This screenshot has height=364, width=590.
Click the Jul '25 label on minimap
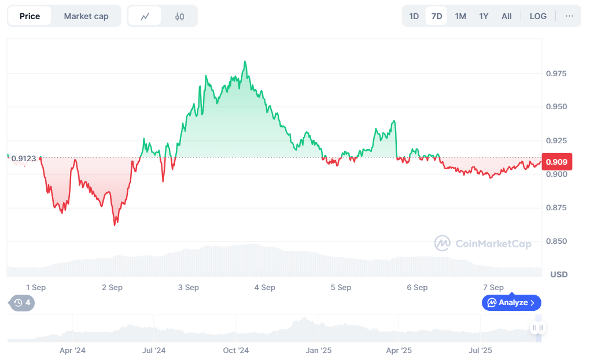pyautogui.click(x=480, y=351)
